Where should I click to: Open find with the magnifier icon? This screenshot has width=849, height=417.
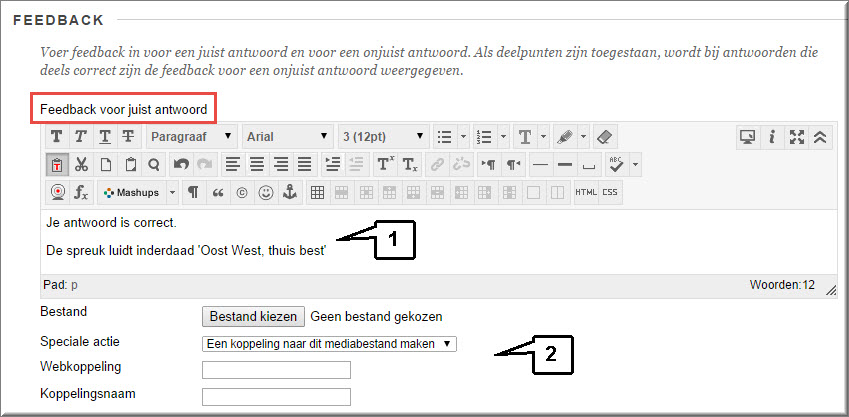(154, 165)
